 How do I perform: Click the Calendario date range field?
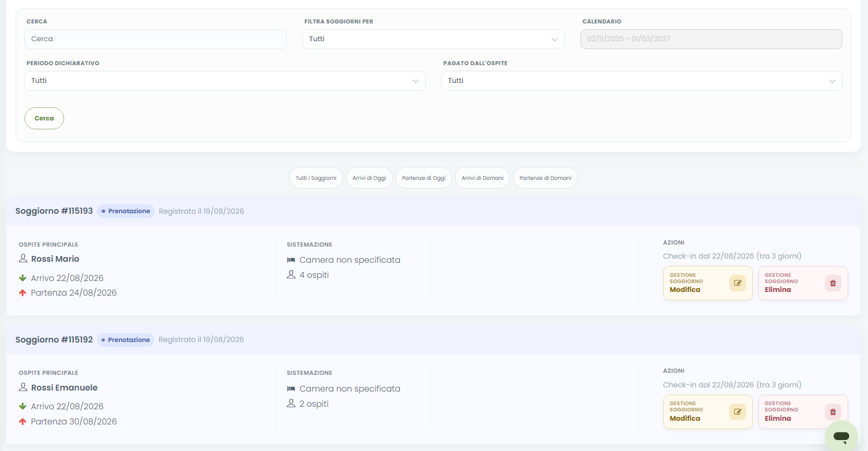tap(711, 39)
